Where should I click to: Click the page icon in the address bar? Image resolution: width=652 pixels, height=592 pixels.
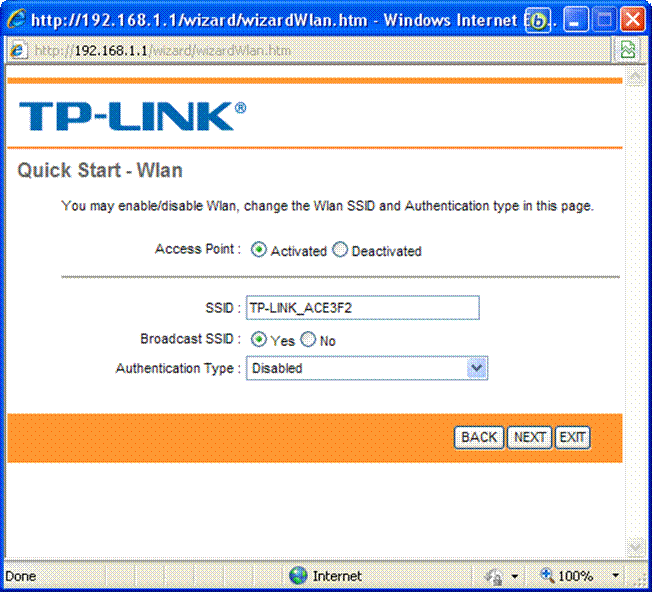point(18,51)
